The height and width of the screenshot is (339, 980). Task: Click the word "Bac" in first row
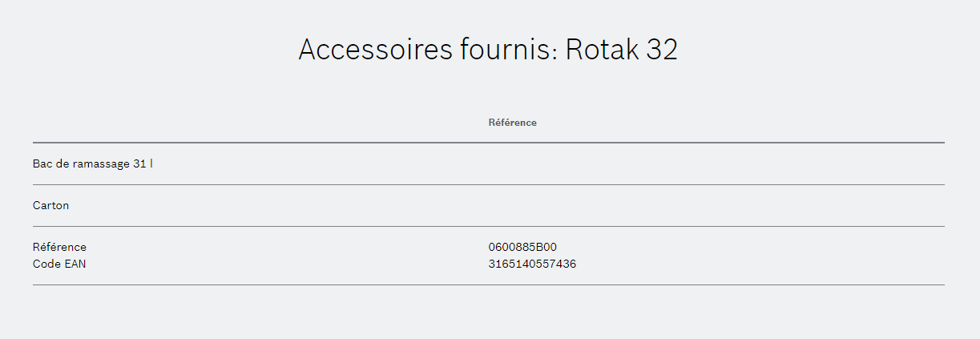point(42,163)
